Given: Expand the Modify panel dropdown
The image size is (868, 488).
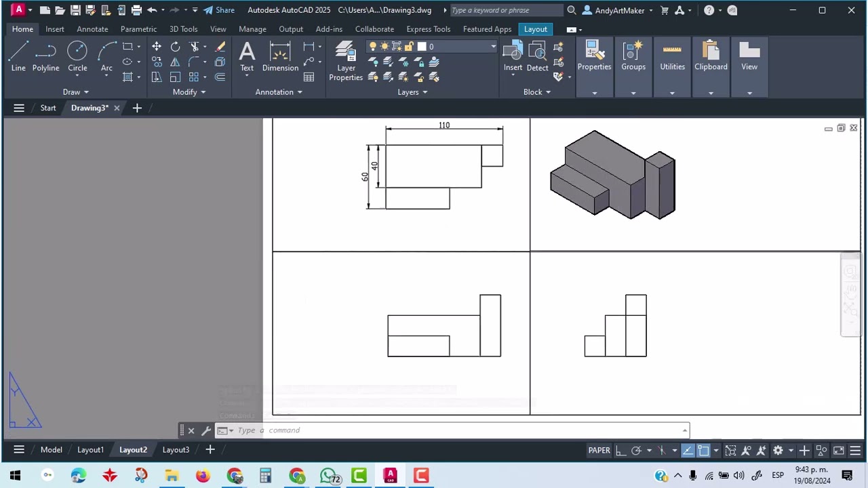Looking at the screenshot, I should [x=189, y=92].
